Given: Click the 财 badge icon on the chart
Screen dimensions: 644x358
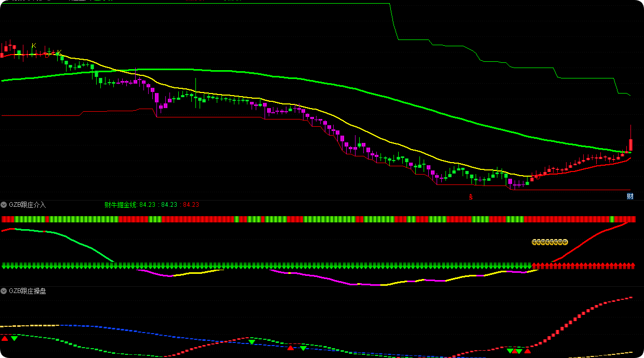Looking at the screenshot, I should (x=630, y=196).
